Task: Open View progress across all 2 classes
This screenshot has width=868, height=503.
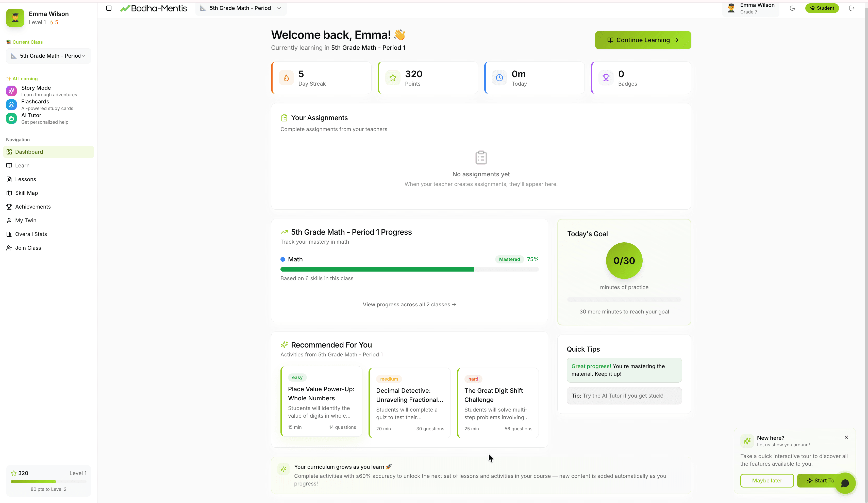Action: [x=409, y=304]
